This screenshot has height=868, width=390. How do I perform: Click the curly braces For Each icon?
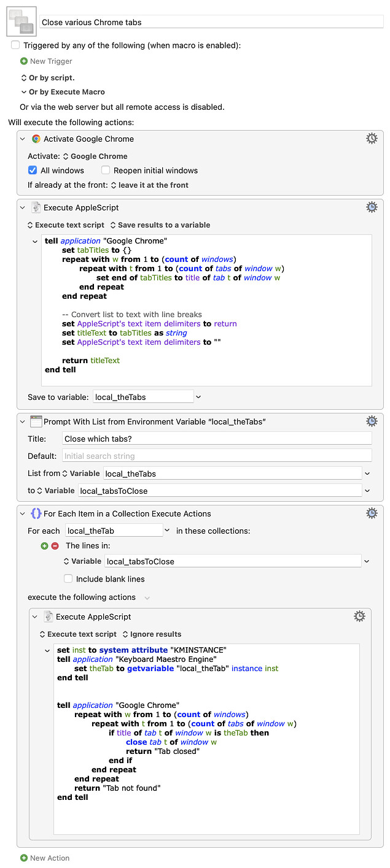[36, 513]
